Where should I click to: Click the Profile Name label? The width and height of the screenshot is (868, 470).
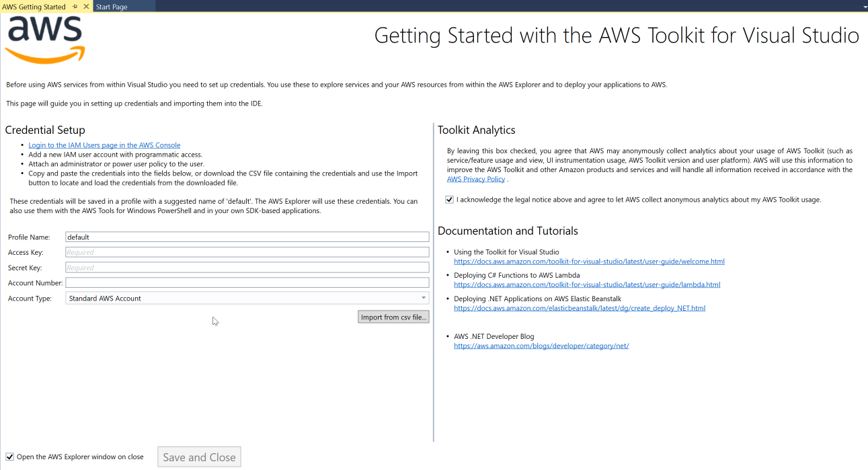tap(29, 237)
